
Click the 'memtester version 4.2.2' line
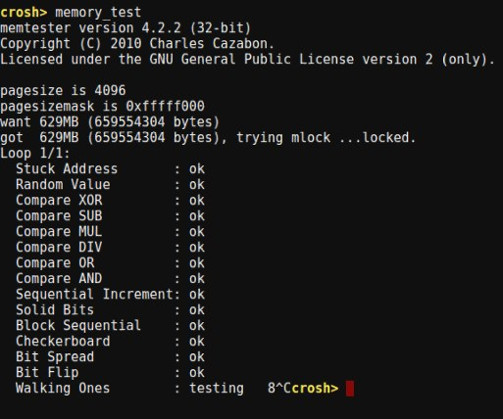[x=125, y=28]
